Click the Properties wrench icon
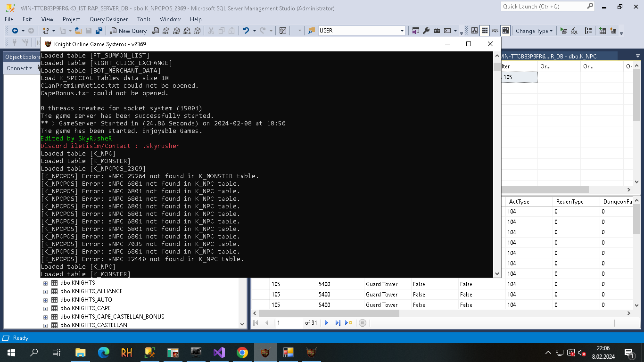644x362 pixels. (426, 31)
